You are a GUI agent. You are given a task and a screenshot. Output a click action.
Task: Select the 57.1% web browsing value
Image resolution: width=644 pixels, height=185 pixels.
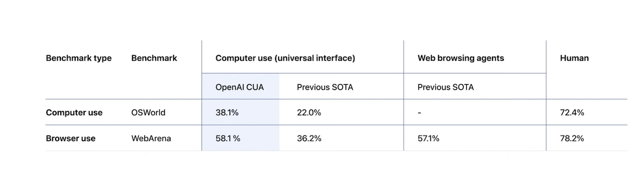(429, 138)
